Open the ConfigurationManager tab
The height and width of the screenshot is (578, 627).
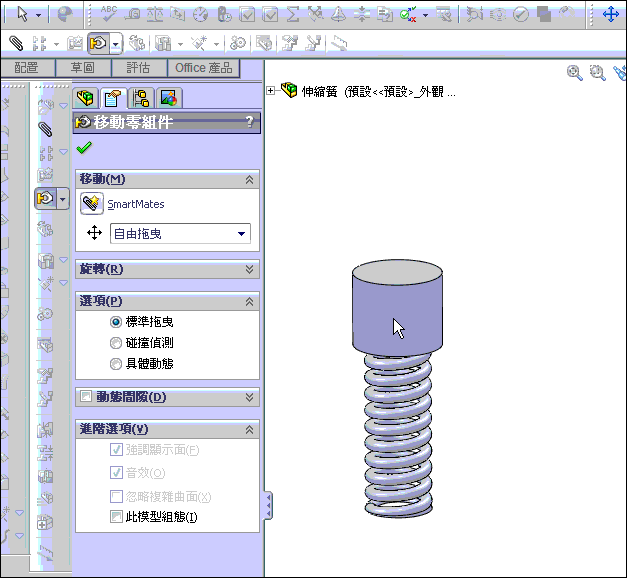point(141,98)
